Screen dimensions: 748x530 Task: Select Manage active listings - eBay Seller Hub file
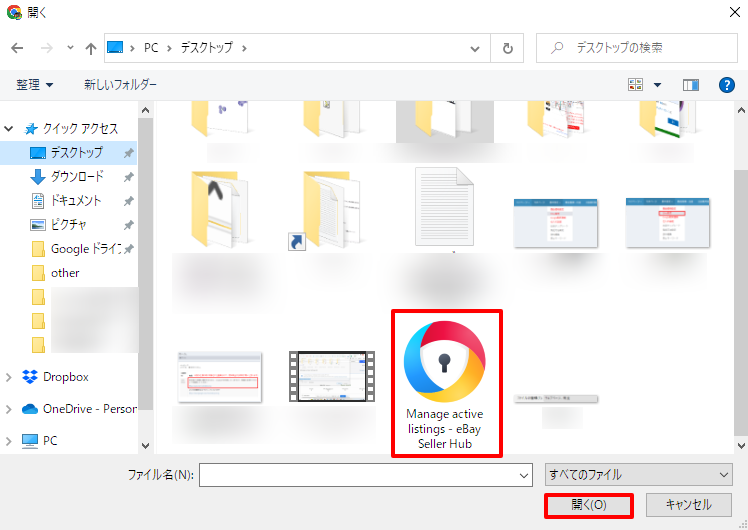pos(445,384)
